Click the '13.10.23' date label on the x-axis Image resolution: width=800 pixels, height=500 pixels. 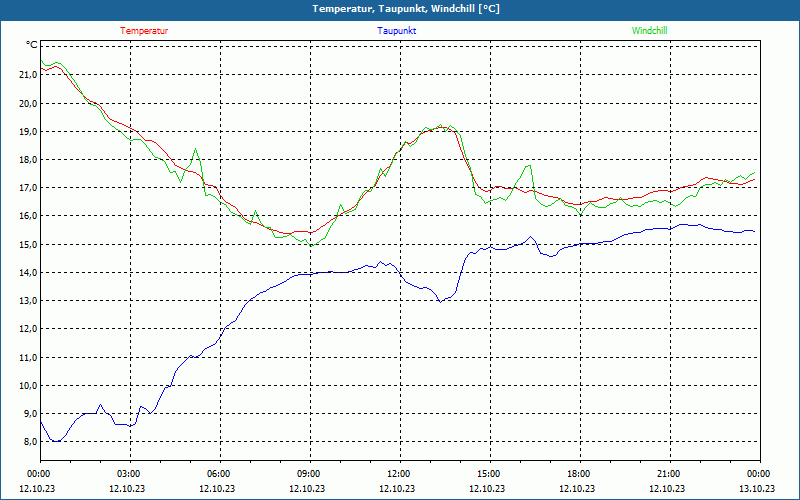coord(757,488)
